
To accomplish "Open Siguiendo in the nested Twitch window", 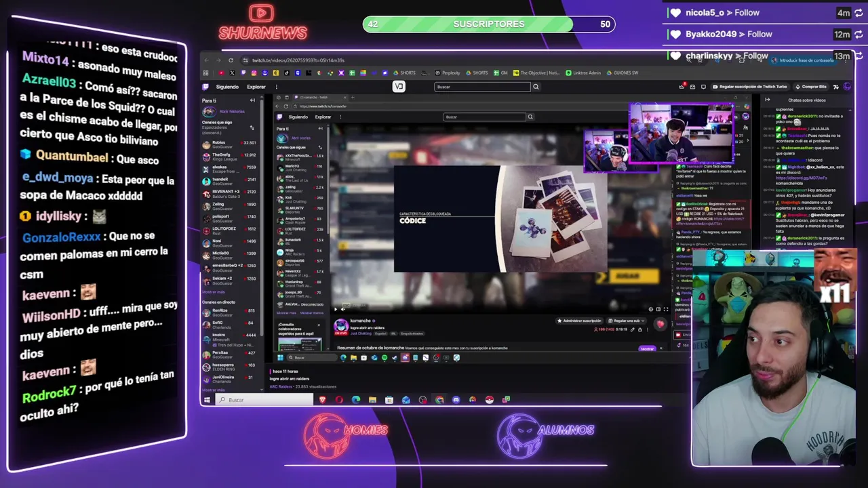I will point(298,117).
